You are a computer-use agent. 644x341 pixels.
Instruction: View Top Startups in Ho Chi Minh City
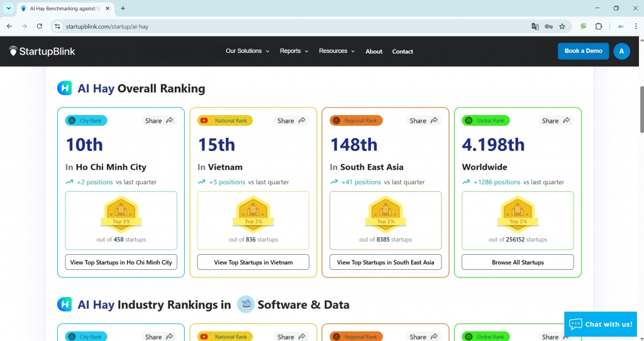pos(121,262)
